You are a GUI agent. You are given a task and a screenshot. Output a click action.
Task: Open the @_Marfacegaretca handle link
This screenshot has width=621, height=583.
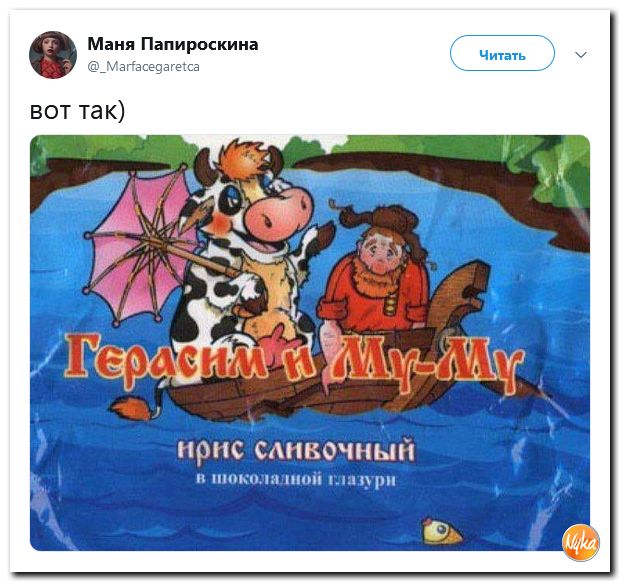143,67
